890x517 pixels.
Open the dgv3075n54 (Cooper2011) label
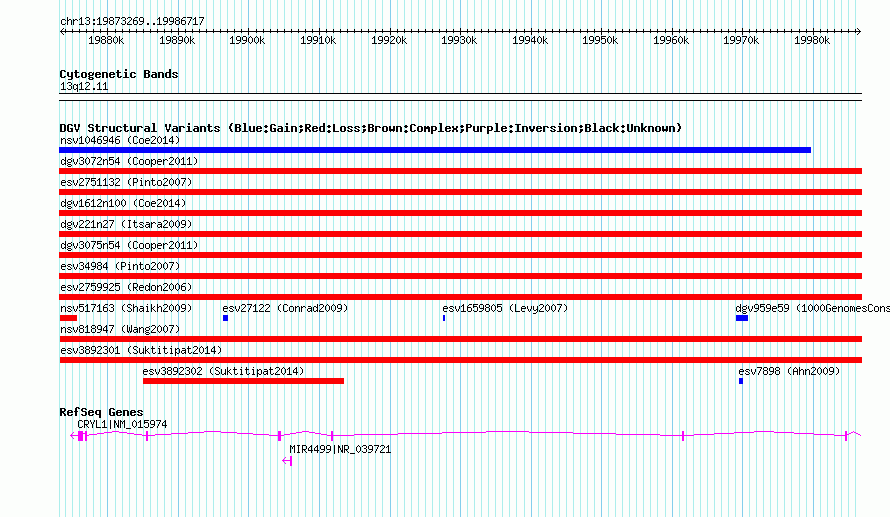tap(129, 245)
